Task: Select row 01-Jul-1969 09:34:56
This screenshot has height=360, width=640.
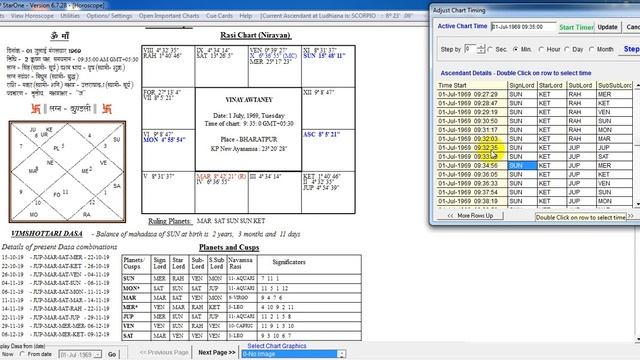Action: (535, 166)
